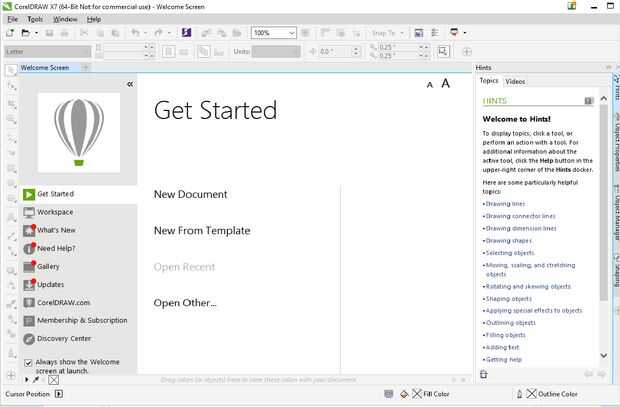Open the Tools menu

pyautogui.click(x=35, y=19)
